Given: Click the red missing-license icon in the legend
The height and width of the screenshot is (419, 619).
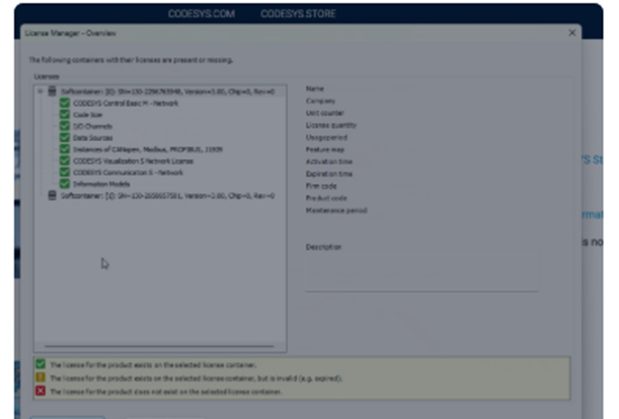Looking at the screenshot, I should point(40,392).
